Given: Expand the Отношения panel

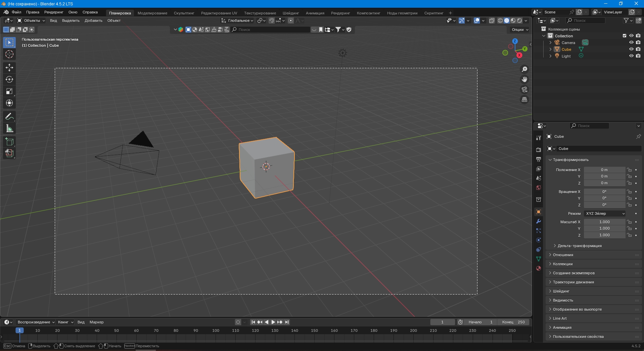Looking at the screenshot, I should [x=563, y=255].
